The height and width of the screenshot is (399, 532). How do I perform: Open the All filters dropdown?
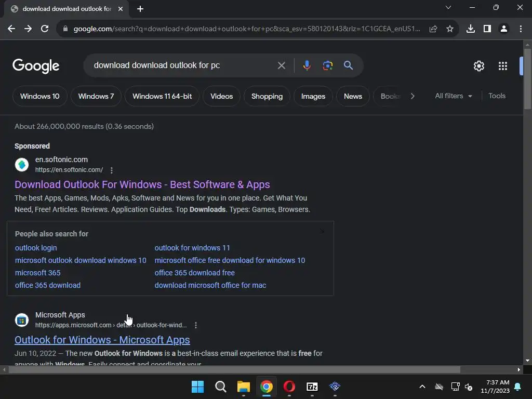click(x=454, y=96)
